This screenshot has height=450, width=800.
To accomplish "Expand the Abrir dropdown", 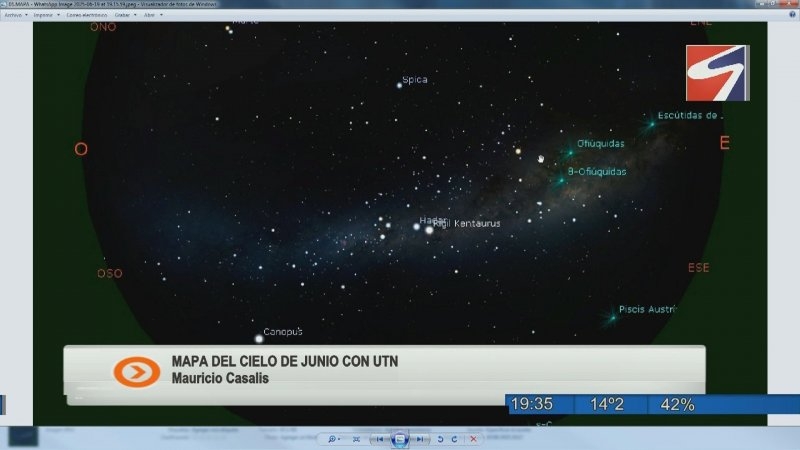I will point(151,15).
